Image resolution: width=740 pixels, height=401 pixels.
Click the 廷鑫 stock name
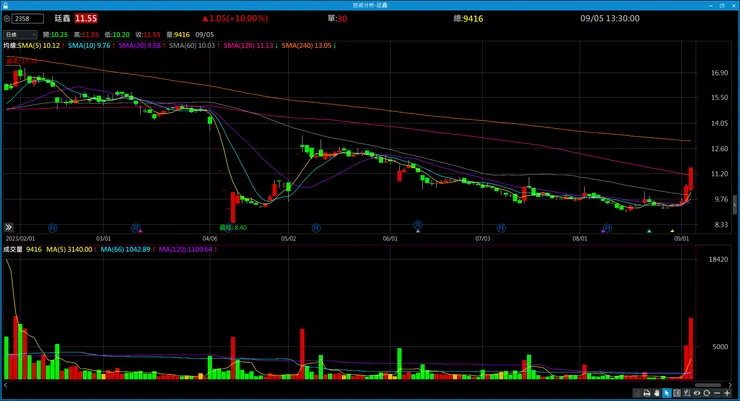pos(62,18)
